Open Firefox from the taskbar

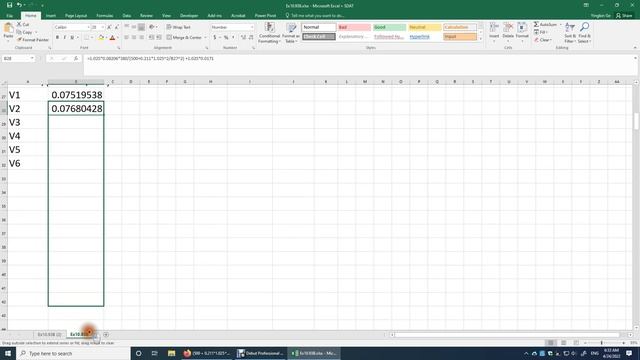(187, 353)
